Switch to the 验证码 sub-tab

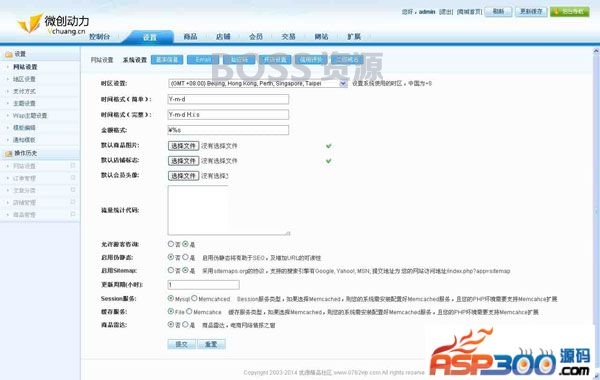point(240,60)
